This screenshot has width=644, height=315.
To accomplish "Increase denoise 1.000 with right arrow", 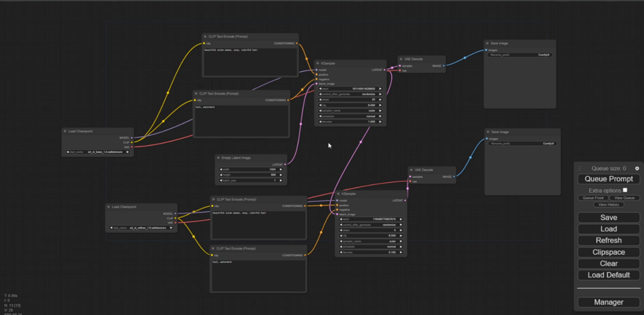I will 381,122.
